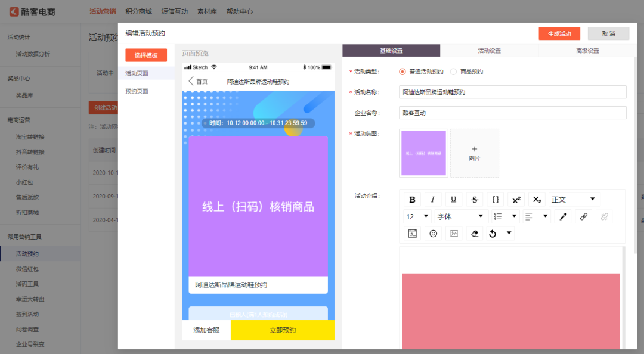Open 签到活动 in the left sidebar

click(27, 314)
